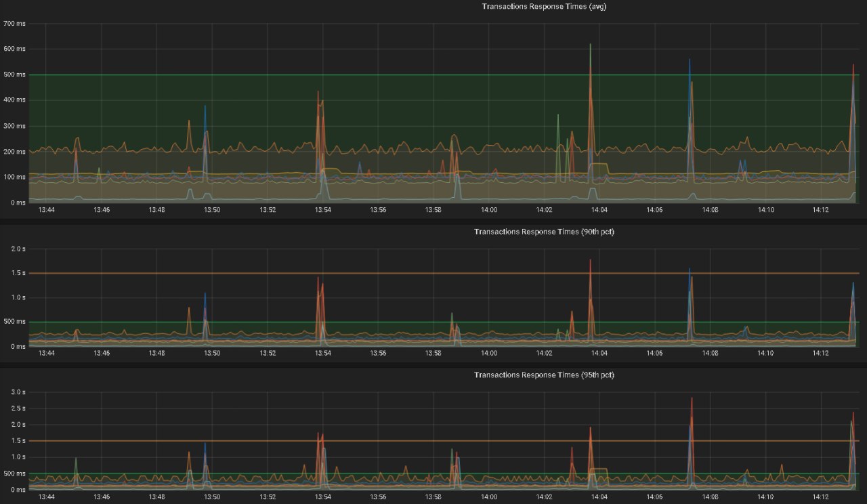Click "13:58" time label in the 90th pct panel
The image size is (867, 504).
(x=433, y=353)
